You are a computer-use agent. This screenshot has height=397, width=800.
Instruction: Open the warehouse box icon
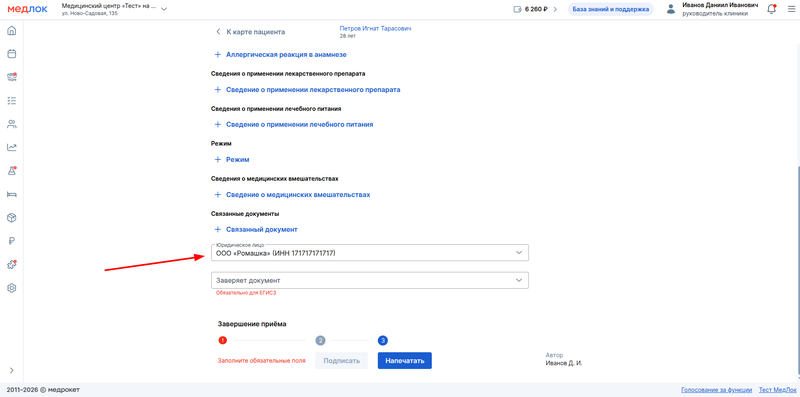12,218
